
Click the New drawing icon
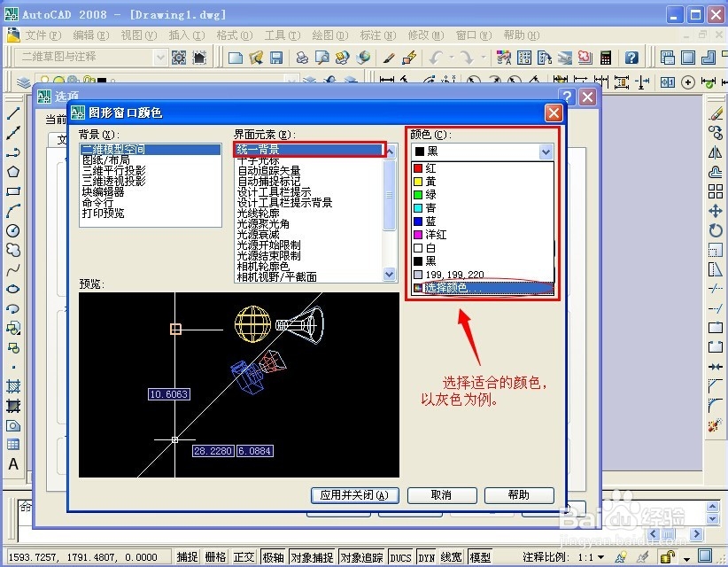point(236,58)
